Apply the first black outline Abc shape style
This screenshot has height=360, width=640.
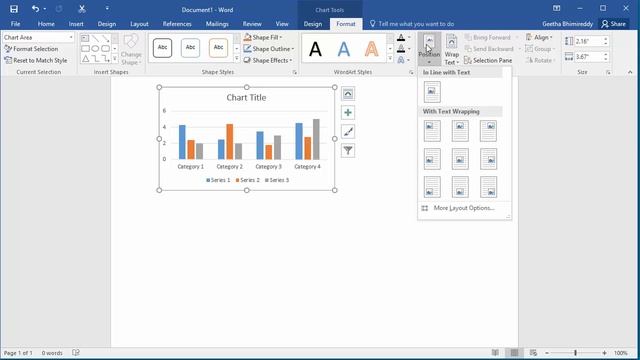click(x=162, y=48)
